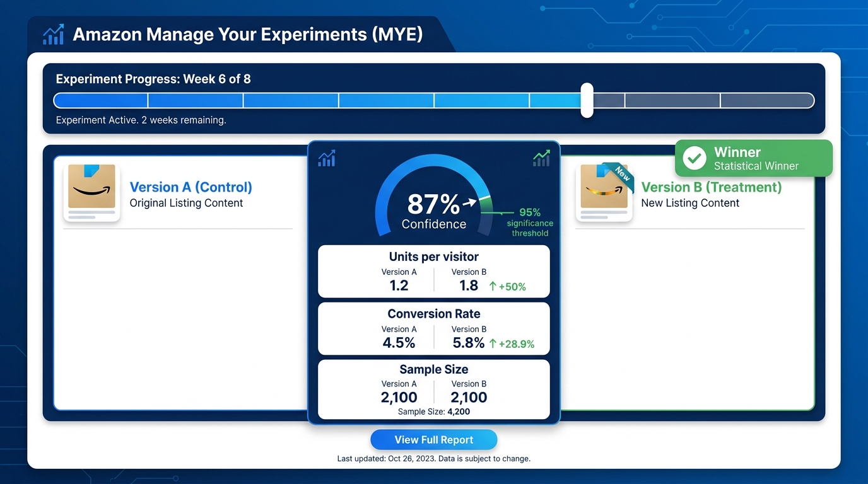Click Amazon Manage Your Experiments (MYE) title
This screenshot has height=484, width=868.
pos(248,34)
